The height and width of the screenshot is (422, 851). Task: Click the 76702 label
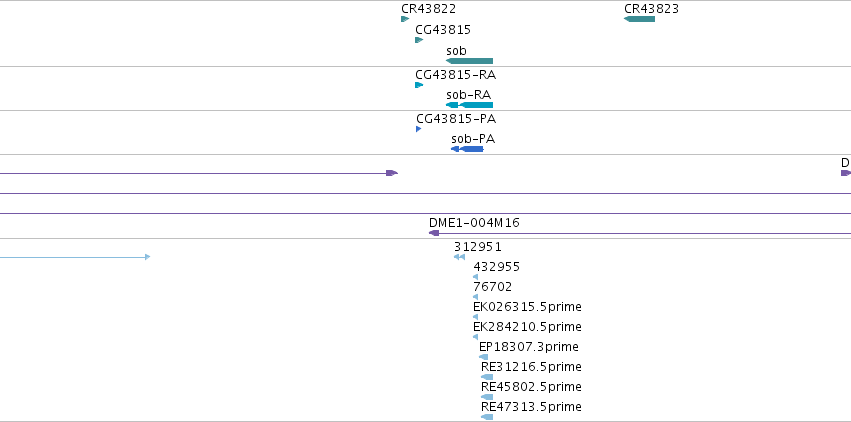(492, 286)
